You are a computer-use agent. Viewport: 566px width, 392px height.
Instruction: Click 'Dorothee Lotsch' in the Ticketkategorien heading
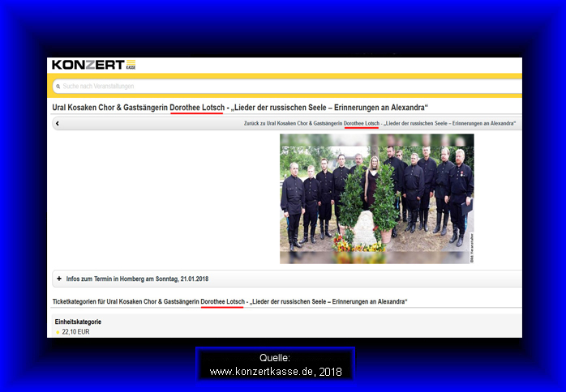click(x=222, y=301)
